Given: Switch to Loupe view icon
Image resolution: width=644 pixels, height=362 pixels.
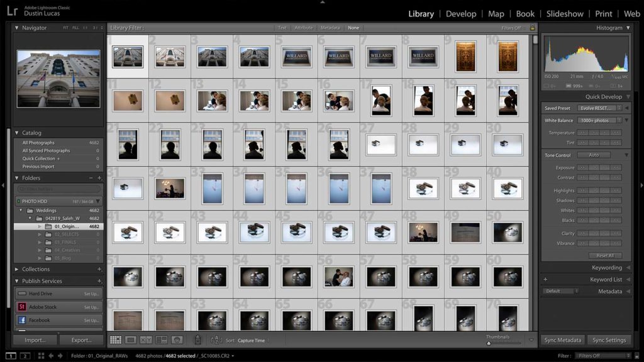Looking at the screenshot, I should (x=131, y=340).
